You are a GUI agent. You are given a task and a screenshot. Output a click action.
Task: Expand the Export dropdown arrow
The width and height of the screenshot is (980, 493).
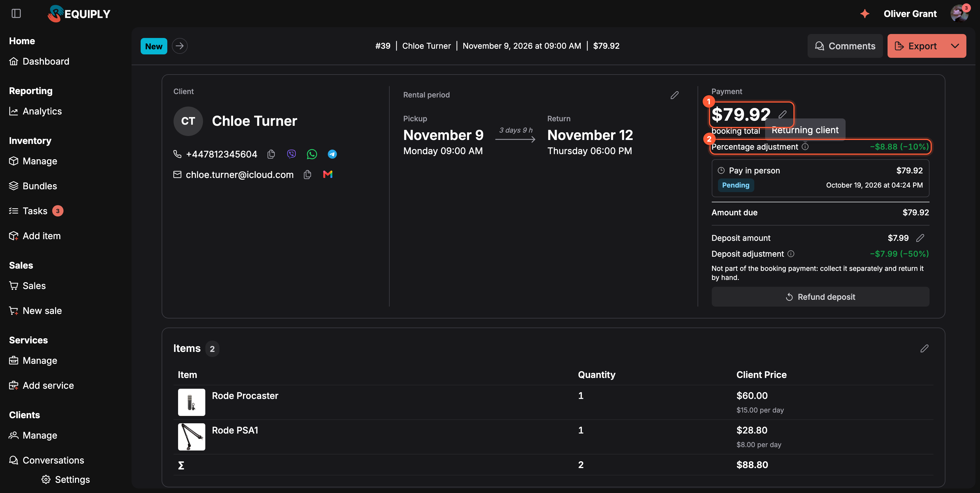pyautogui.click(x=954, y=46)
